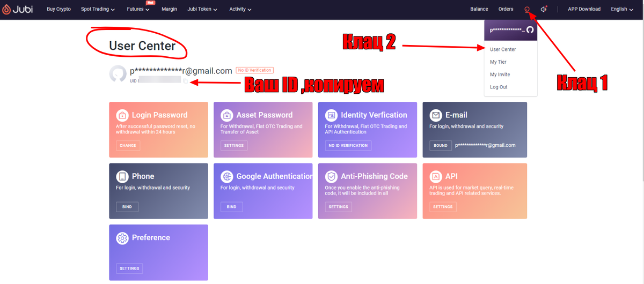Viewport: 644px width, 284px height.
Task: Click CHANGE under Login Password
Action: (128, 145)
